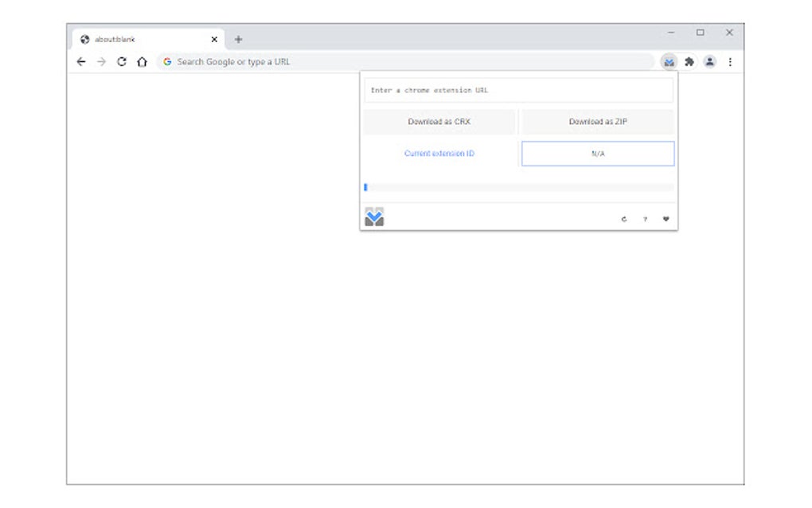Click the N/A extension ID field

598,154
